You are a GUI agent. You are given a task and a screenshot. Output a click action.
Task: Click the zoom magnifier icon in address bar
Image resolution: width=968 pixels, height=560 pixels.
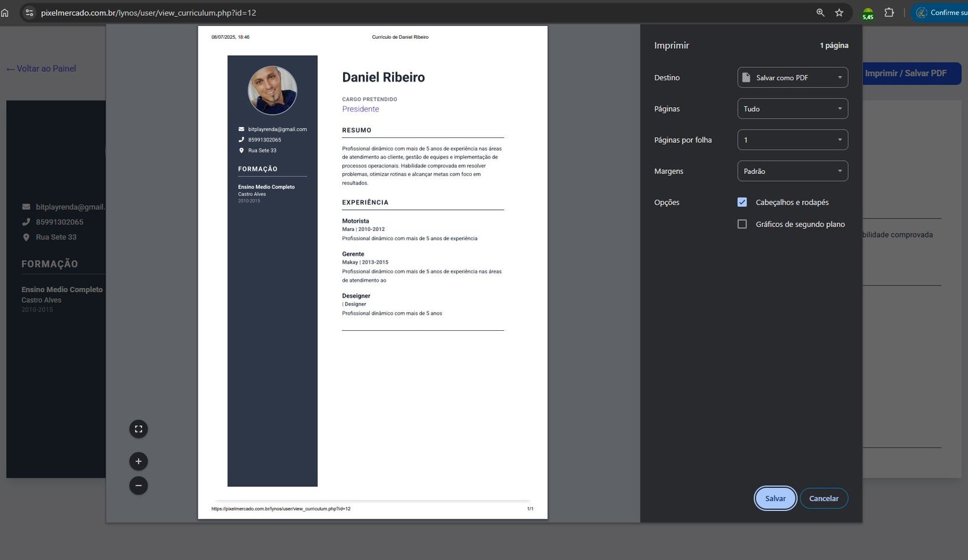coord(820,13)
